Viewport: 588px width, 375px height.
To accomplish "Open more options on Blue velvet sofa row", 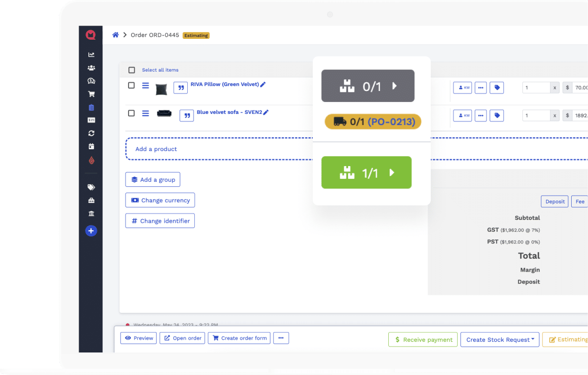I will pos(481,115).
